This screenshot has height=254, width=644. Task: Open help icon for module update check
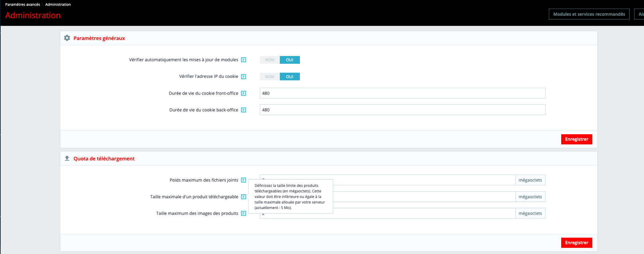244,60
